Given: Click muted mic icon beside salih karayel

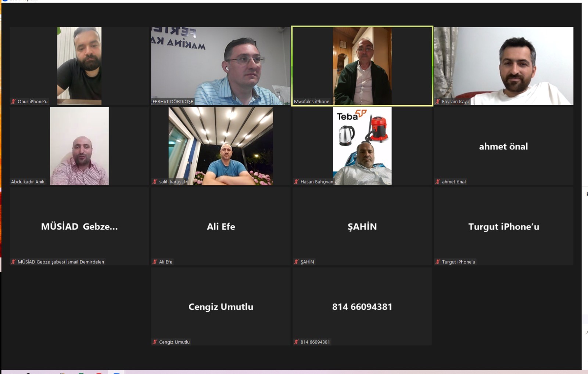Looking at the screenshot, I should 155,182.
